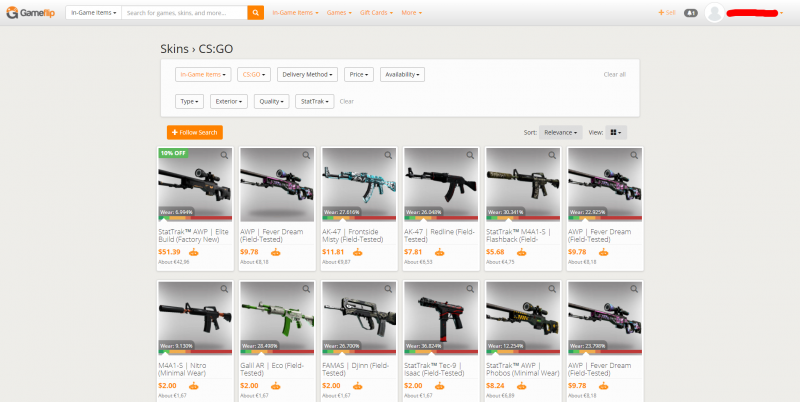Click bot icon next to $51.39 price
Image resolution: width=800 pixels, height=402 pixels.
point(193,252)
